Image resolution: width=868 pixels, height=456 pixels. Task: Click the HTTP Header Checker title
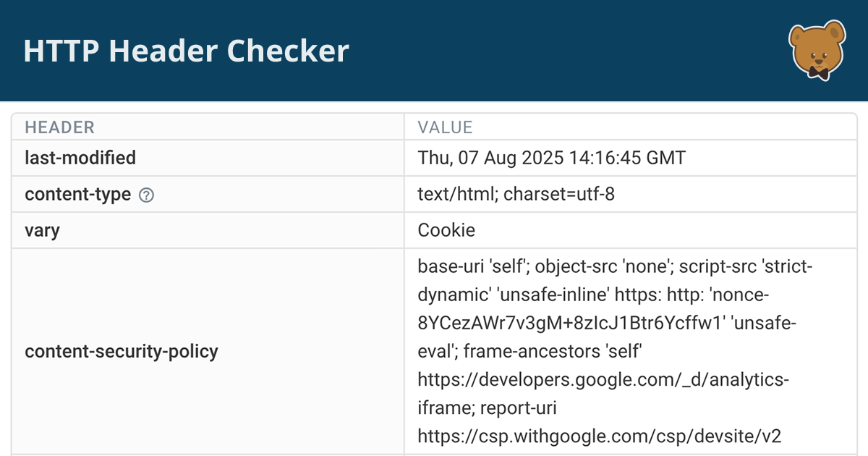pos(187,51)
